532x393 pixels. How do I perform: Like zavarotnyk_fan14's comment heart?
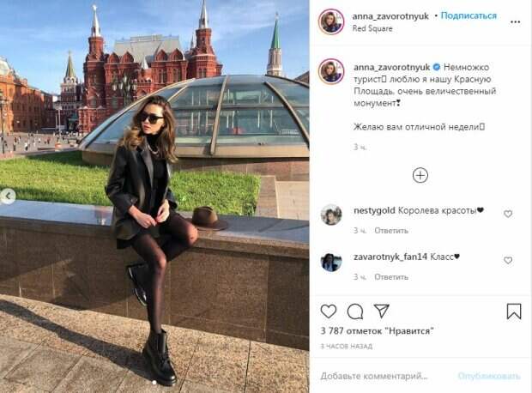508,260
